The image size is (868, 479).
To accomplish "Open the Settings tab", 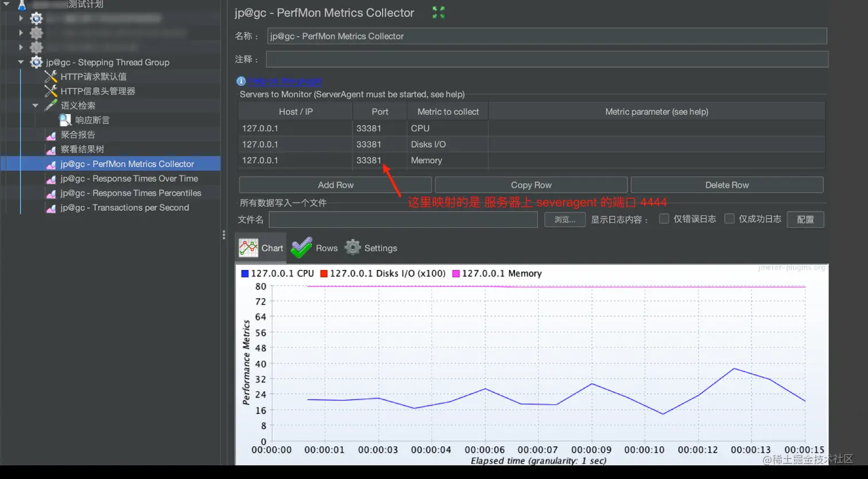I will [371, 248].
